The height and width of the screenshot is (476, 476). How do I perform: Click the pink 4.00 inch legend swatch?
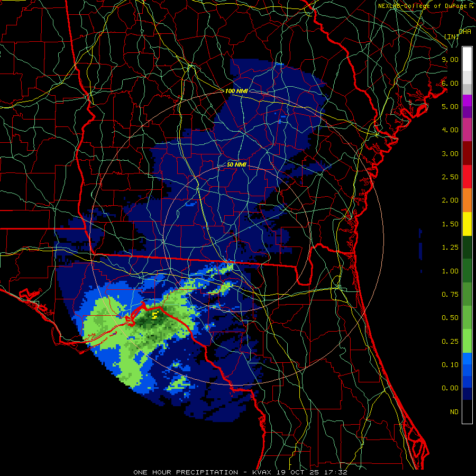coord(467,130)
